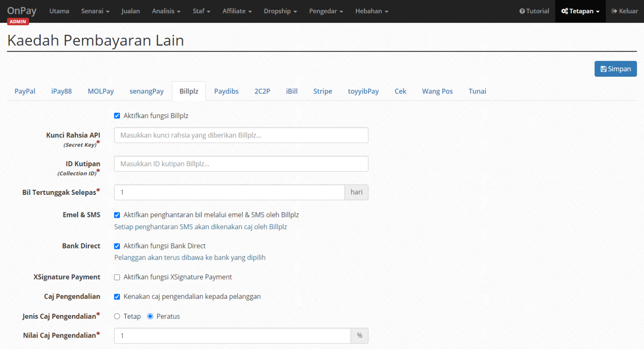This screenshot has height=349, width=644.
Task: Disable the Aktifkan fungsi Billplz checkbox
Action: 117,116
